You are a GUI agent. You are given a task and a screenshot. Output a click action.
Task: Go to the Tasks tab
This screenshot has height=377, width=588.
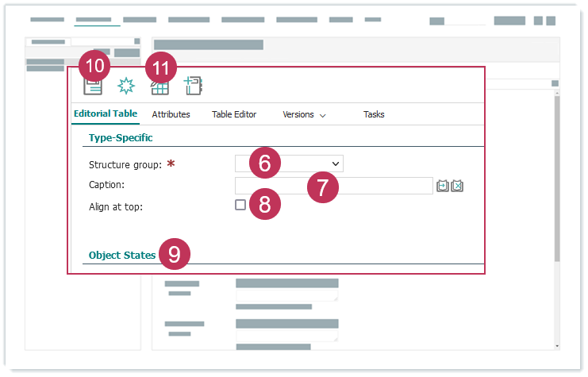point(374,114)
